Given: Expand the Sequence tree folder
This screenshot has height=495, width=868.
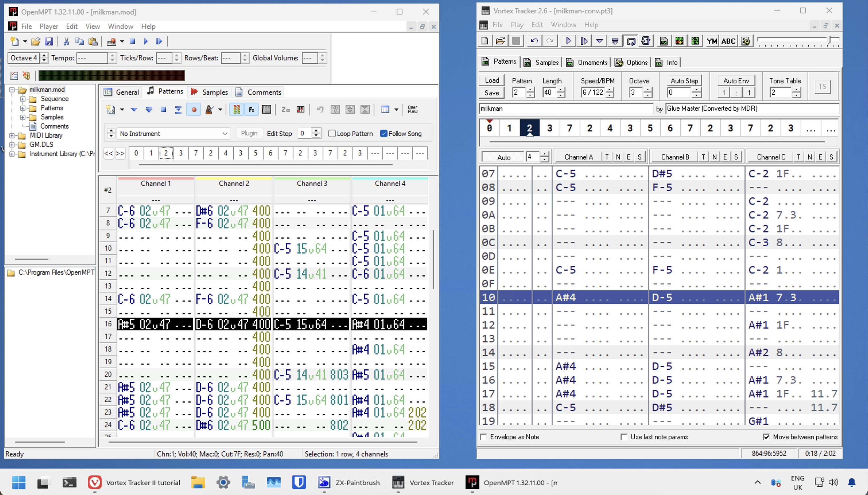Looking at the screenshot, I should 22,99.
